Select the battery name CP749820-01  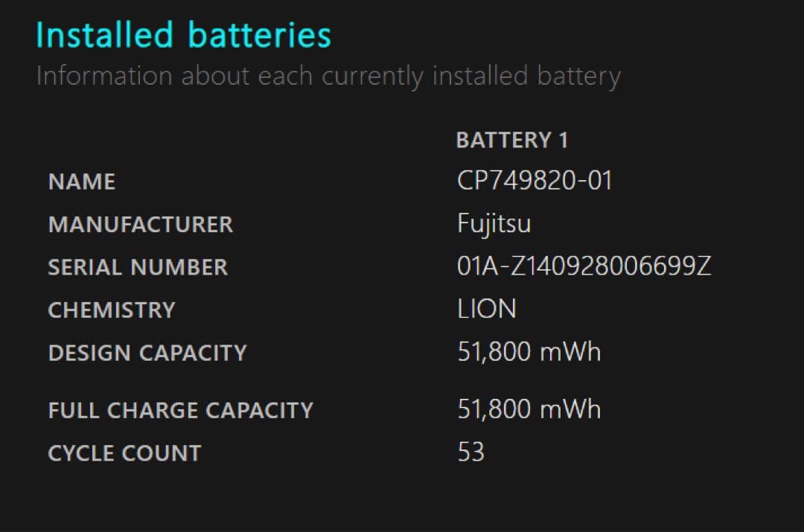coord(535,181)
